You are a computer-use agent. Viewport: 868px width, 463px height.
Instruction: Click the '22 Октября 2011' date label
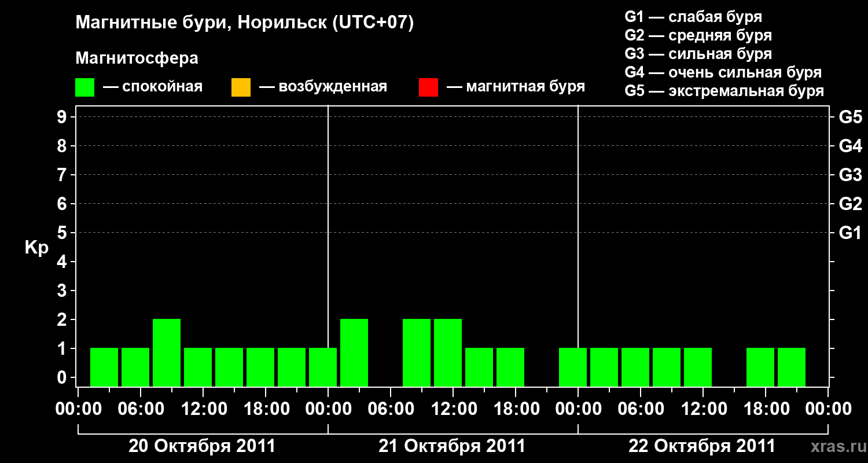[x=702, y=446]
